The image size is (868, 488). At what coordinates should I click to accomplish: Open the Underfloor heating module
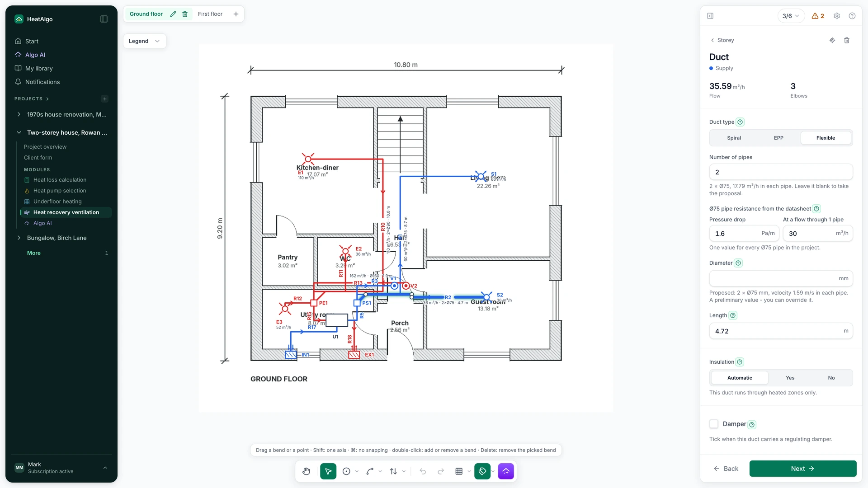pyautogui.click(x=57, y=202)
